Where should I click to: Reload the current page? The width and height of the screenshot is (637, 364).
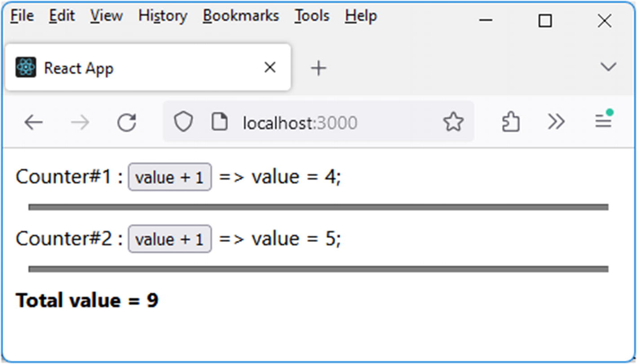127,122
